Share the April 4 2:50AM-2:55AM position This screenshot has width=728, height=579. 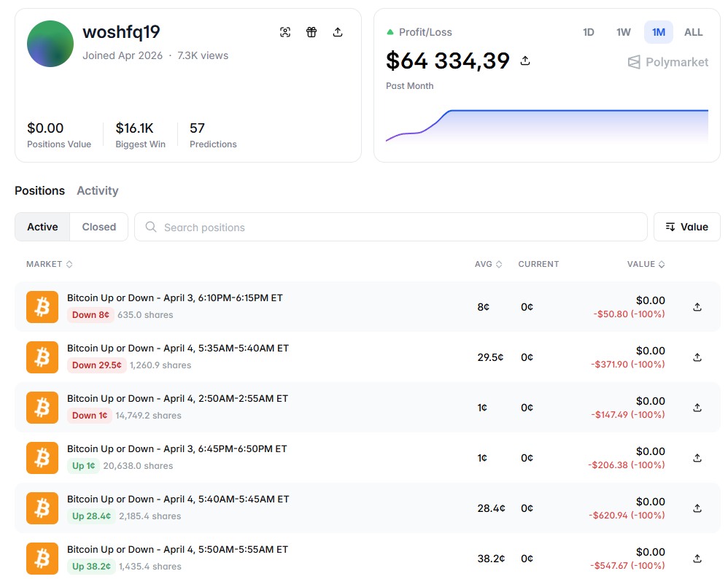coord(697,408)
